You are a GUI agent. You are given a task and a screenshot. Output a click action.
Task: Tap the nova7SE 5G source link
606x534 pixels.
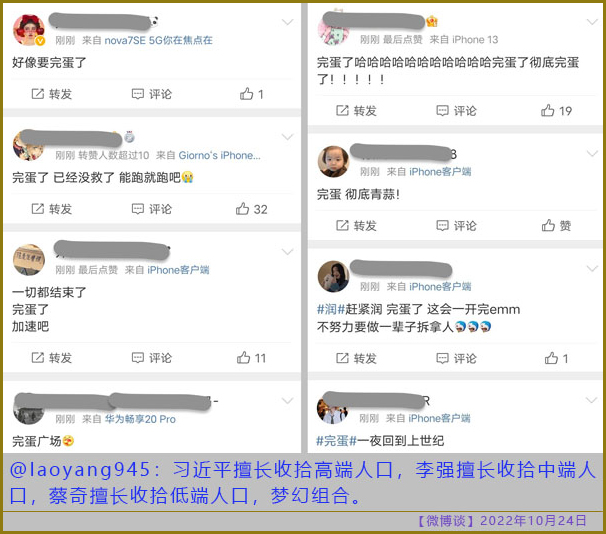point(158,40)
